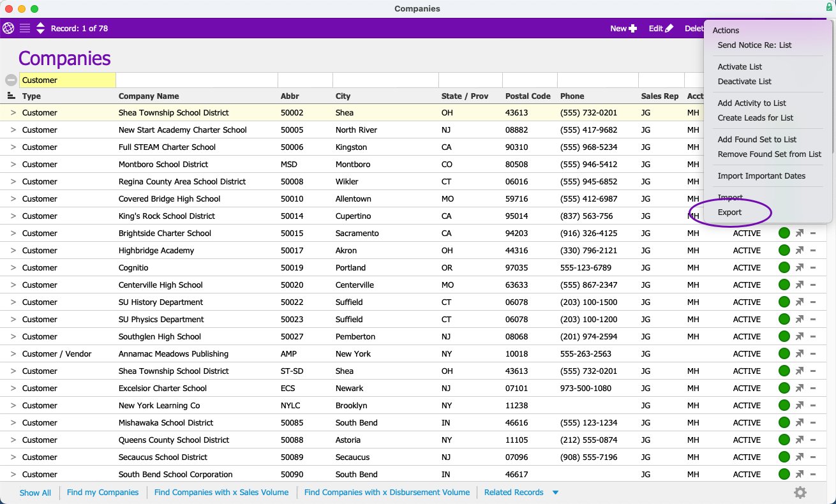Open the arrow icon for Excelsior Charter School
836x504 pixels.
point(800,389)
